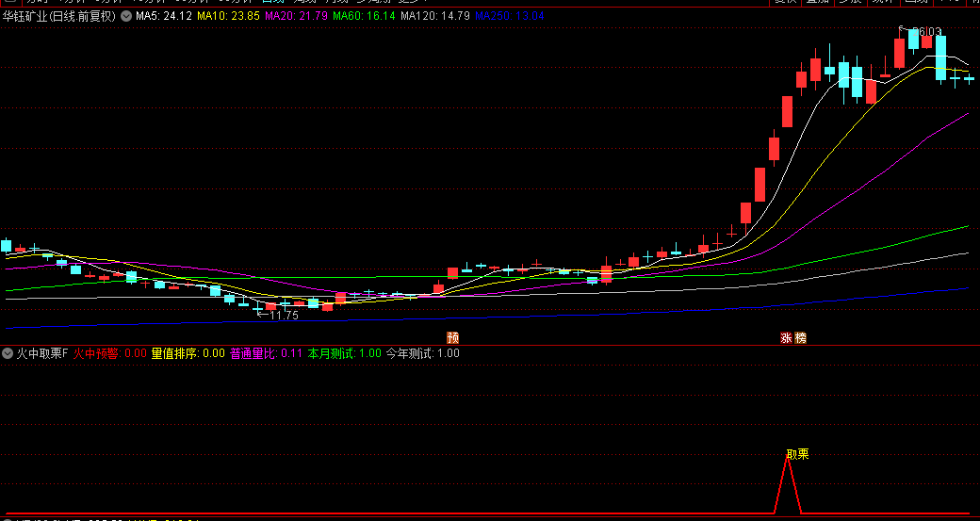The width and height of the screenshot is (980, 521).
Task: Click the yellow 量值排序: 0.00 value
Action: [x=188, y=353]
